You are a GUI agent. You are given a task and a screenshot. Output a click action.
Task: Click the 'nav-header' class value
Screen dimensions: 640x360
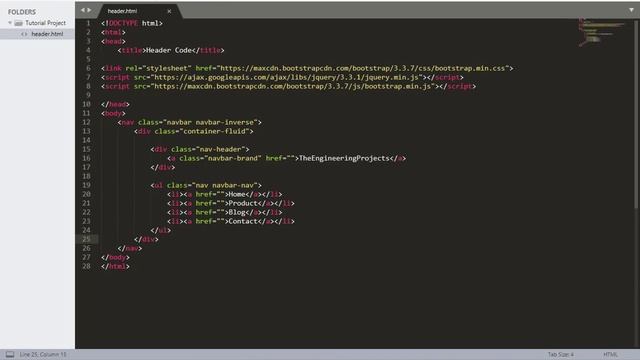point(220,149)
